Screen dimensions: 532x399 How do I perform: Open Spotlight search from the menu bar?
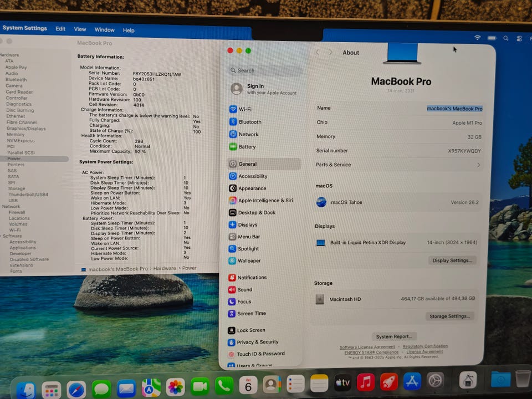pos(506,38)
